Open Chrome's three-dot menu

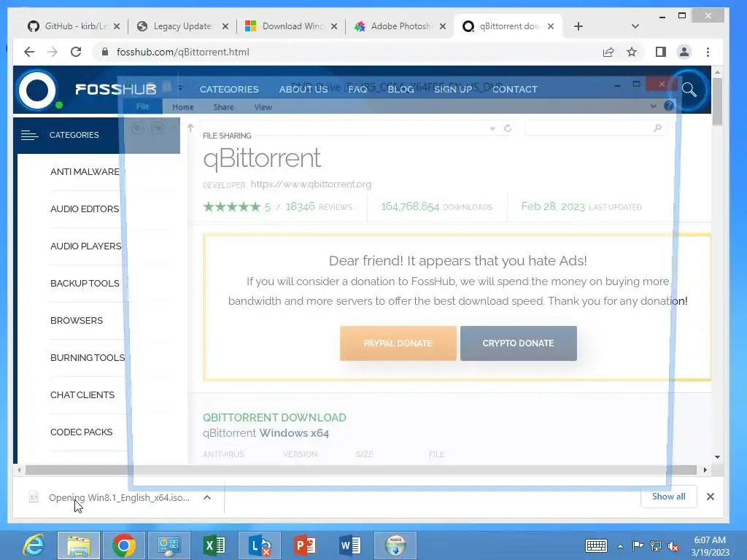pos(708,52)
